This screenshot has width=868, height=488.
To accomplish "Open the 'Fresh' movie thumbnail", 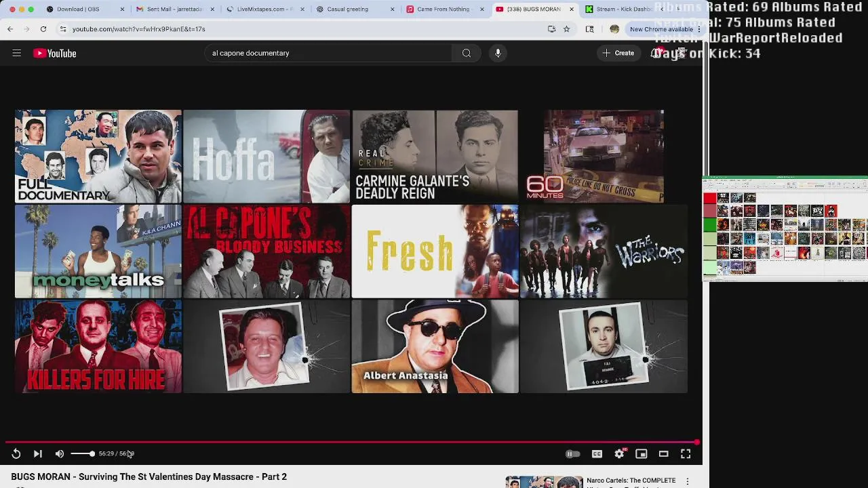I will [435, 251].
